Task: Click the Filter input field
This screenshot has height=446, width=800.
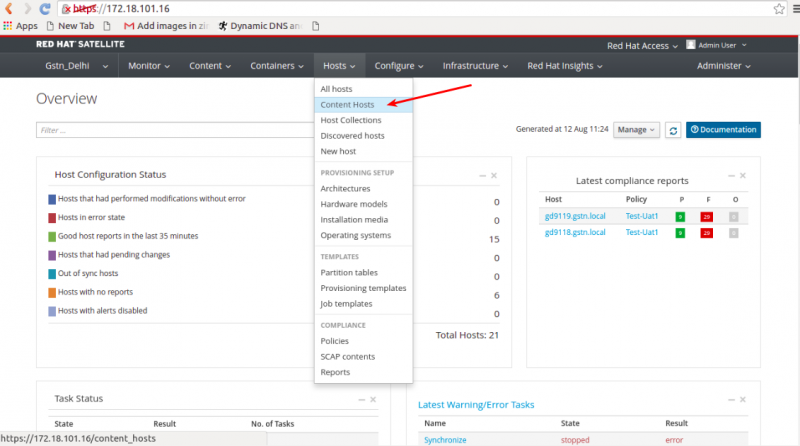Action: tap(175, 130)
